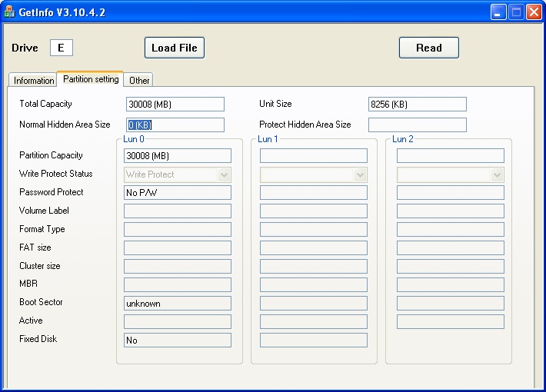The width and height of the screenshot is (546, 392).
Task: Click Lun 2 Active field
Action: click(x=450, y=322)
